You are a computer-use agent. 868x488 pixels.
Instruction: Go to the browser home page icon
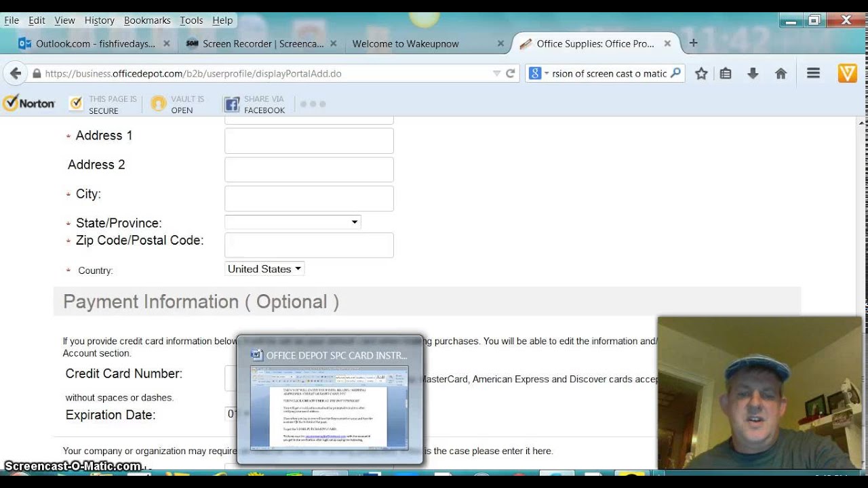[781, 73]
